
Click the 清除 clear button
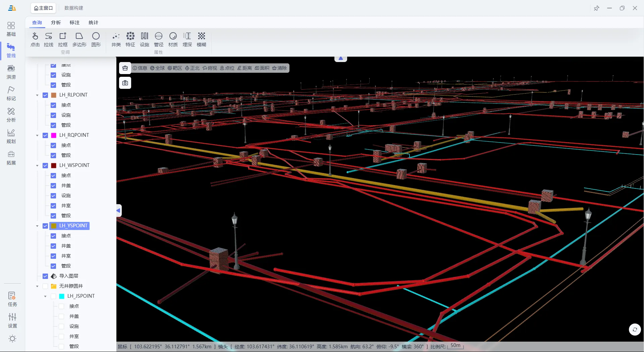(279, 68)
